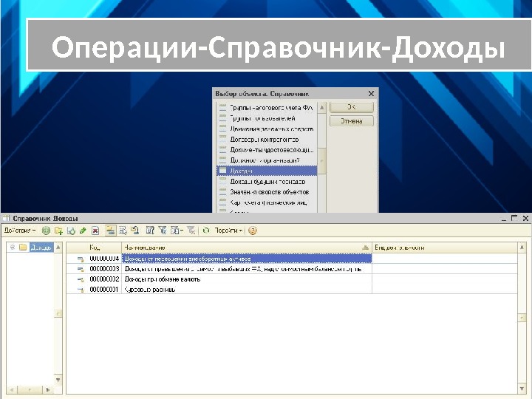The width and height of the screenshot is (532, 399).
Task: Select code 00000001 cell
Action: coord(104,290)
